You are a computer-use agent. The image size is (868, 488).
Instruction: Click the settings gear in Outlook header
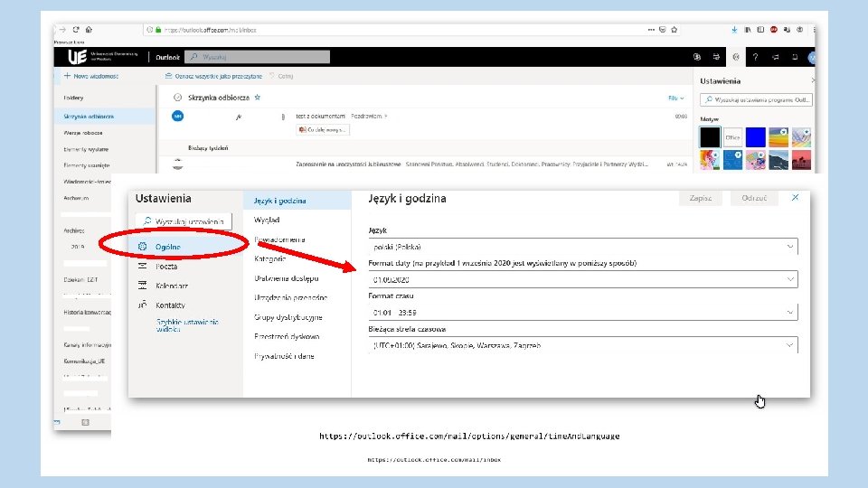pyautogui.click(x=736, y=56)
